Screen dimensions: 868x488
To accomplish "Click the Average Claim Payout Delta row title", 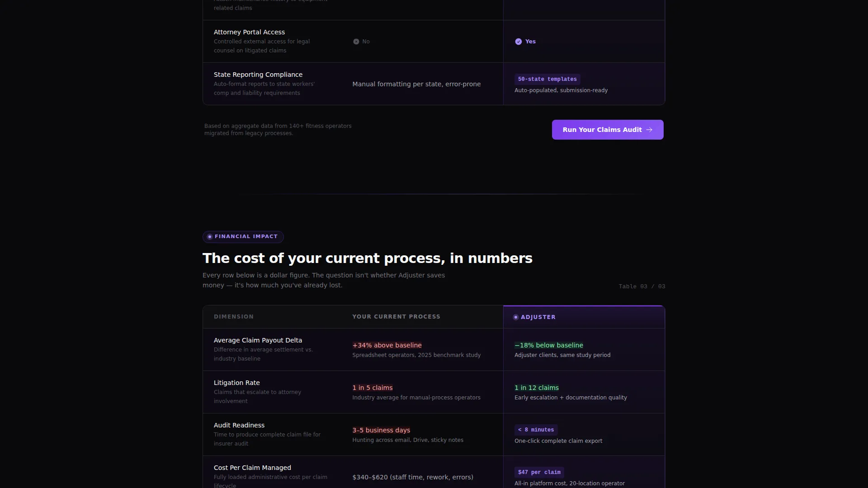I will coord(258,340).
